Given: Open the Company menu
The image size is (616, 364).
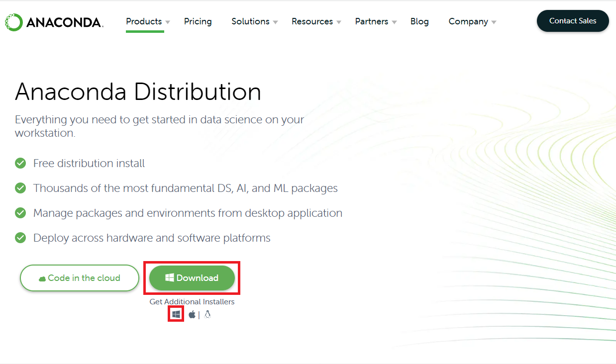Looking at the screenshot, I should (468, 21).
